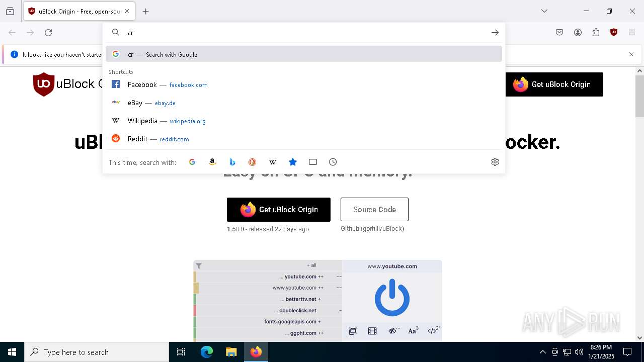
Task: Open the Wikipedia shortcut suggestion
Action: 304,121
